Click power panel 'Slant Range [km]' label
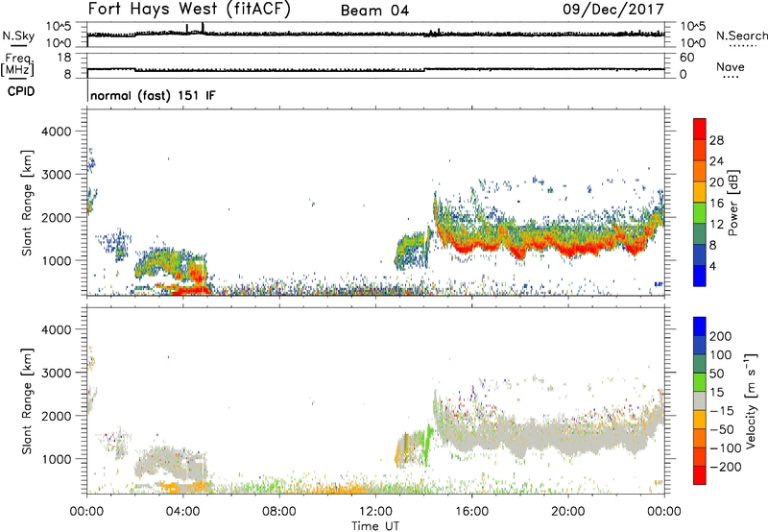Image resolution: width=768 pixels, height=532 pixels. pos(27,203)
